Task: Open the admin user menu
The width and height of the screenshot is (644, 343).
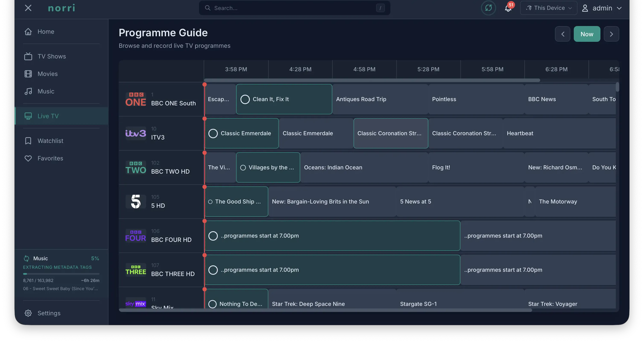Action: point(602,8)
